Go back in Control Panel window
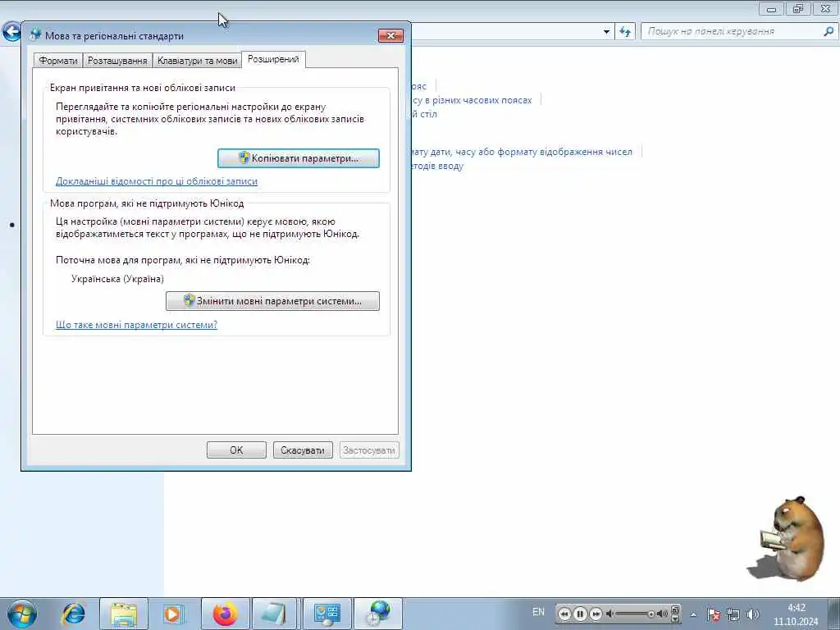This screenshot has width=840, height=630. click(x=11, y=31)
